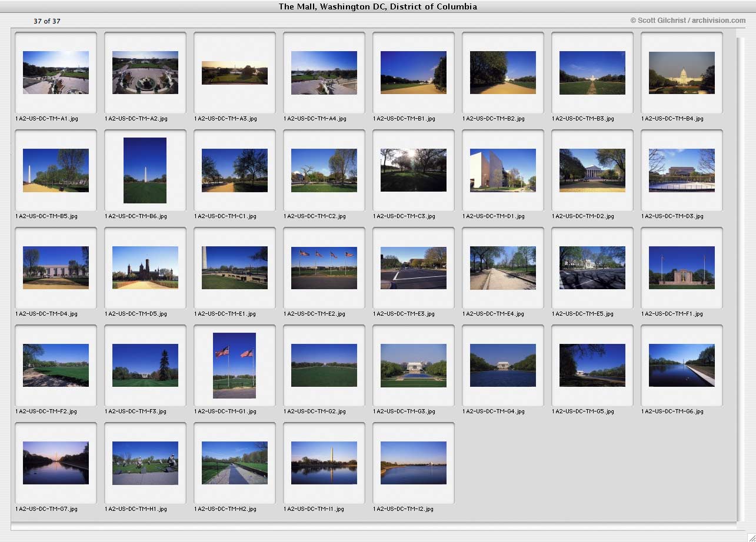Open the vertical monument thumbnail TM-B6
Screen dimensions: 756x542
coord(145,170)
